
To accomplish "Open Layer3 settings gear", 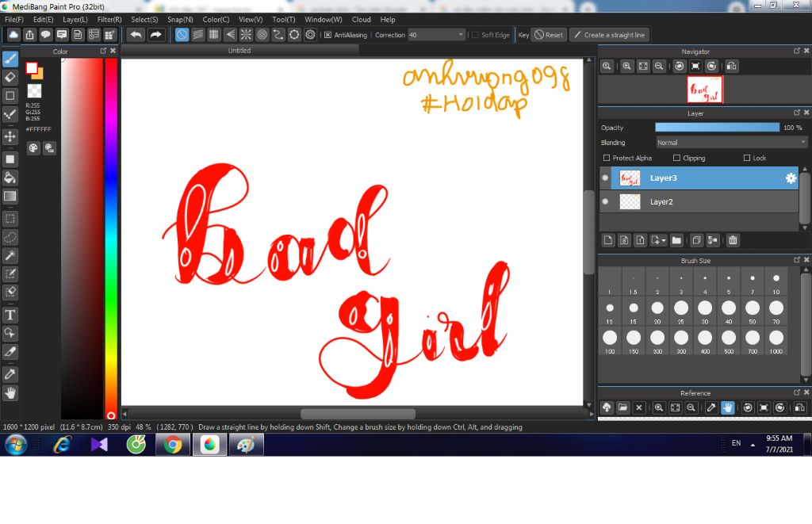I will [791, 178].
